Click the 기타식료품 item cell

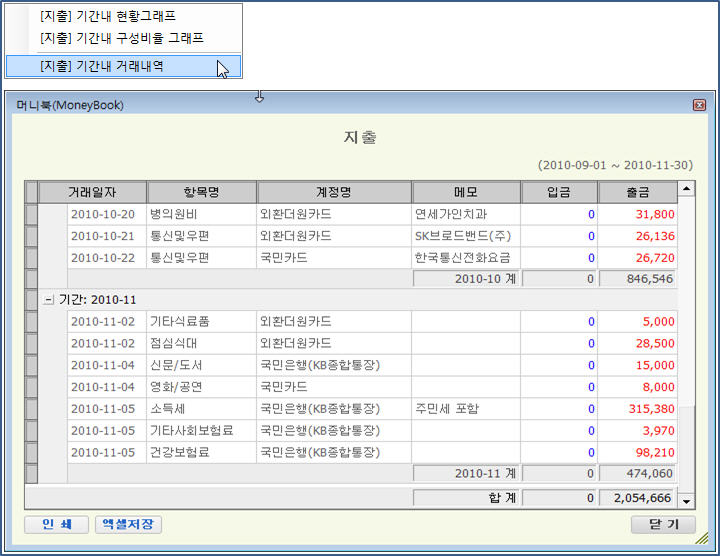pyautogui.click(x=201, y=321)
